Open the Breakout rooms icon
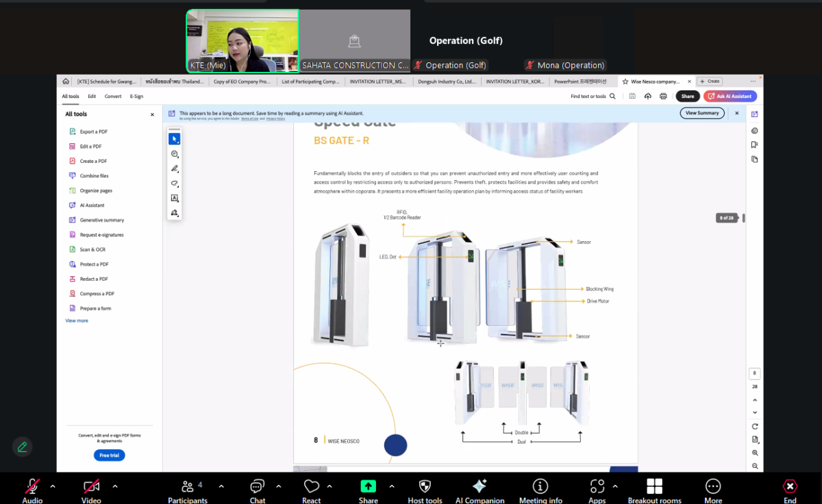Image resolution: width=822 pixels, height=504 pixels. click(x=654, y=487)
